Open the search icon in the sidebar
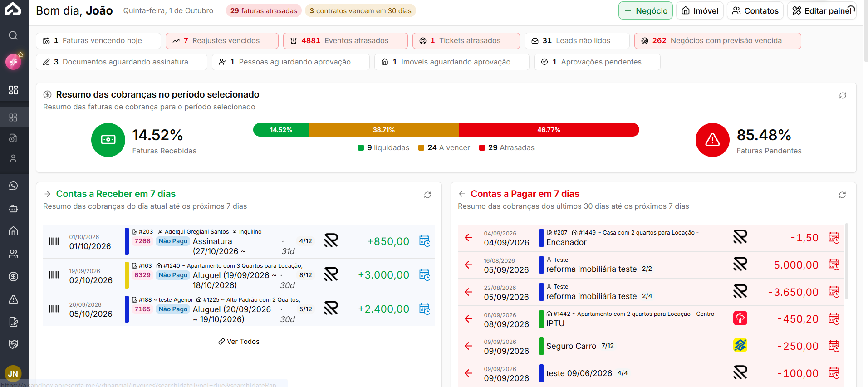The height and width of the screenshot is (387, 868). pyautogui.click(x=13, y=35)
